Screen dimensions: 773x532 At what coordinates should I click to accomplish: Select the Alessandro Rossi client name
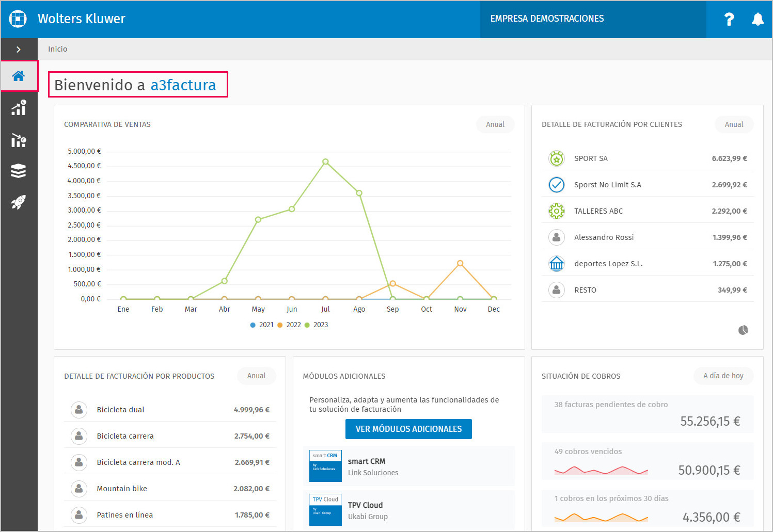(604, 237)
